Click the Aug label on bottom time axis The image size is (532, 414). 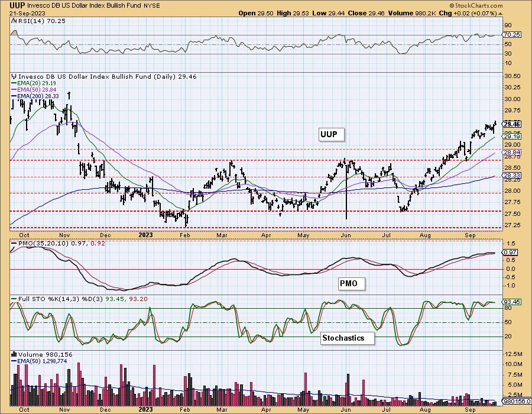425,409
